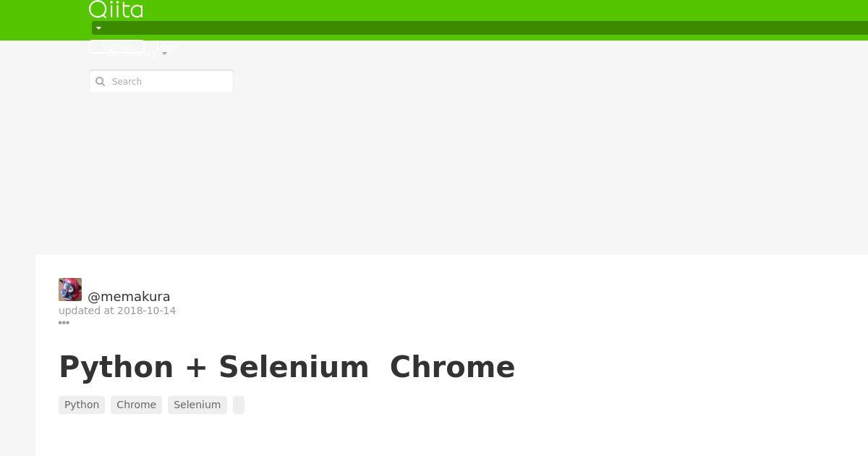Click the word Selenium in the title
Viewport: 868px width, 456px height.
294,367
